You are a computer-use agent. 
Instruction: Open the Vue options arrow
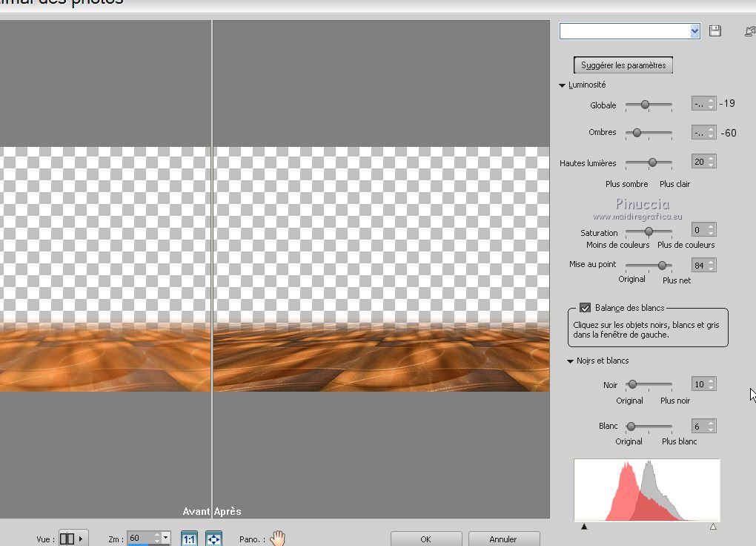tap(81, 539)
